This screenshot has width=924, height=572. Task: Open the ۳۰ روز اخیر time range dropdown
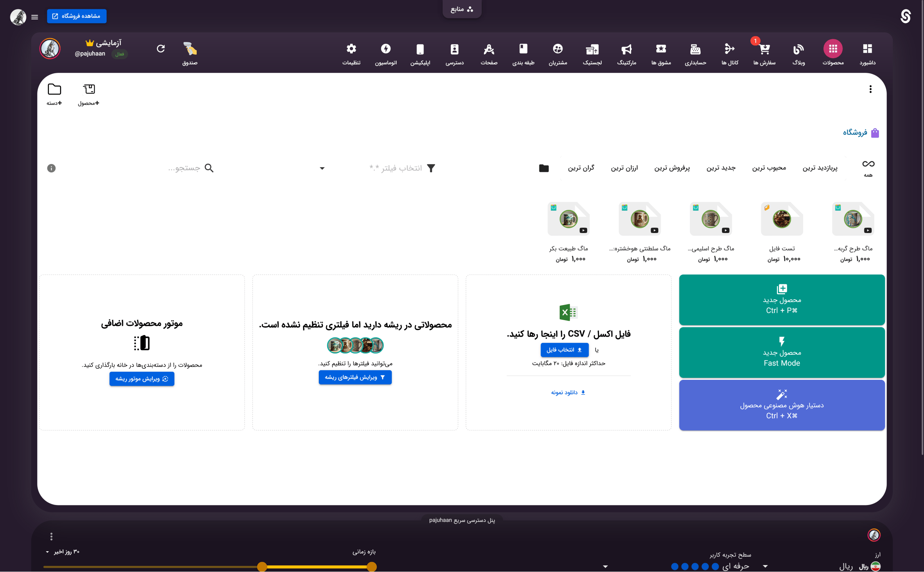[x=63, y=552]
